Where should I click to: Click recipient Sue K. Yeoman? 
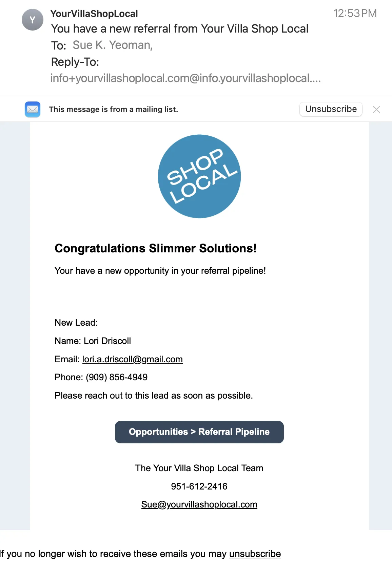(113, 45)
